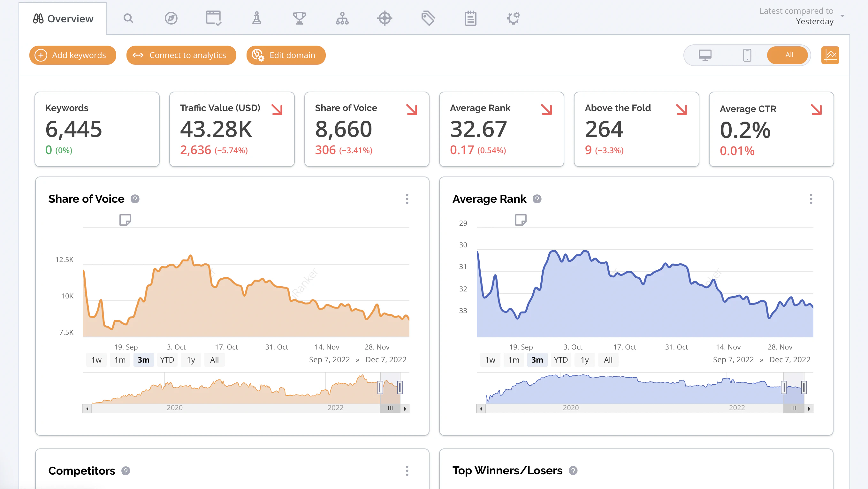The width and height of the screenshot is (868, 489).
Task: Select the compass discovery icon
Action: pos(171,19)
